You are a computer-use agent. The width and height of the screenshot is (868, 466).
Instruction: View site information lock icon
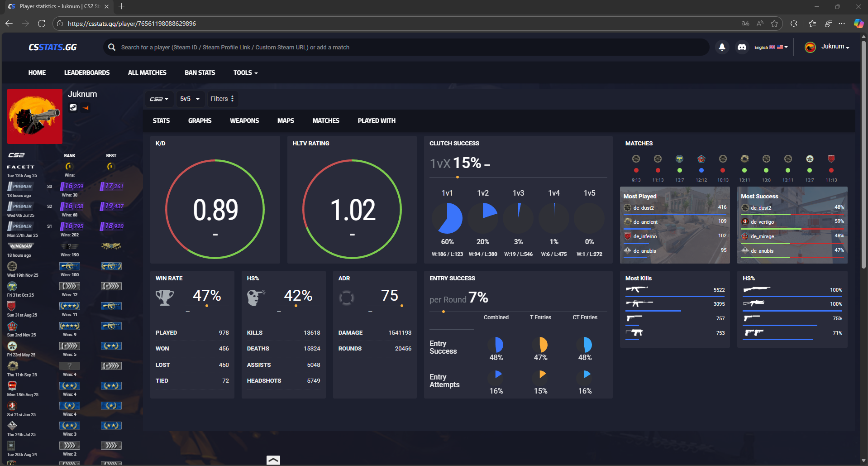(60, 24)
